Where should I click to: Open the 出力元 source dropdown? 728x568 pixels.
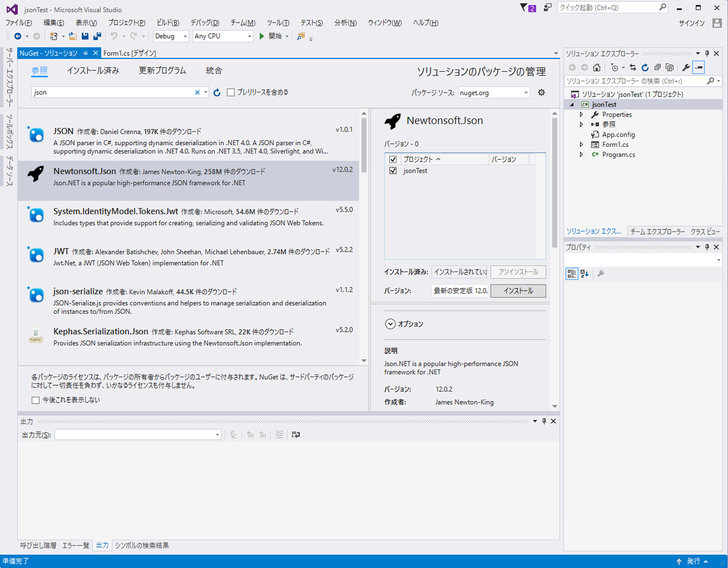[138, 434]
